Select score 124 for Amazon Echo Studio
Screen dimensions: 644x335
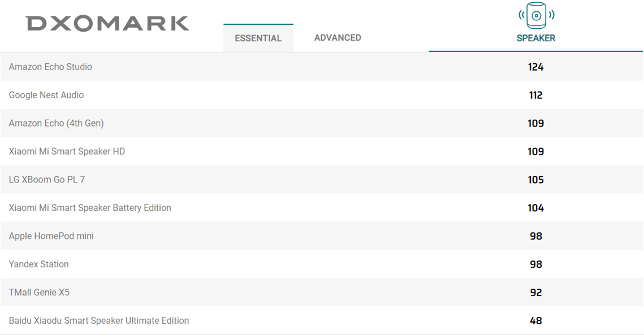(x=536, y=67)
